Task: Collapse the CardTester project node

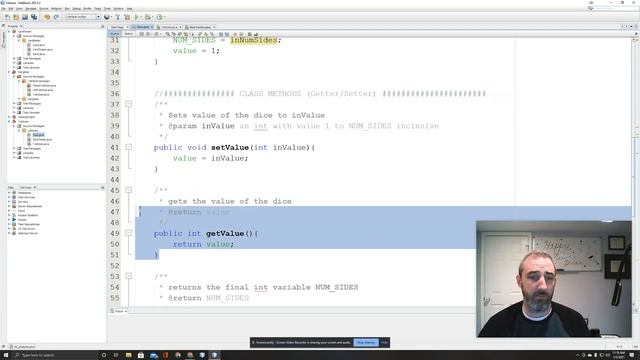Action: tap(9, 31)
